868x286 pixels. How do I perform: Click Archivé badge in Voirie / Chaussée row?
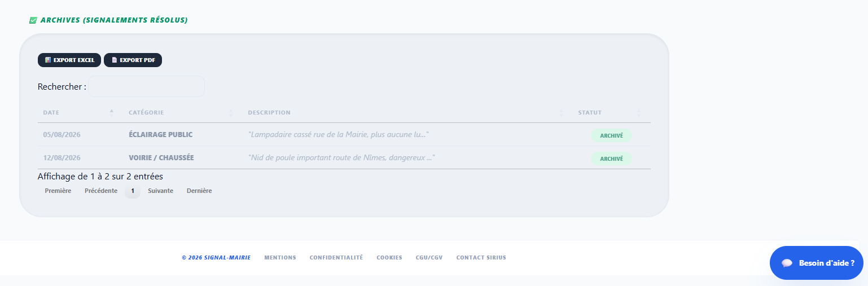pyautogui.click(x=611, y=159)
